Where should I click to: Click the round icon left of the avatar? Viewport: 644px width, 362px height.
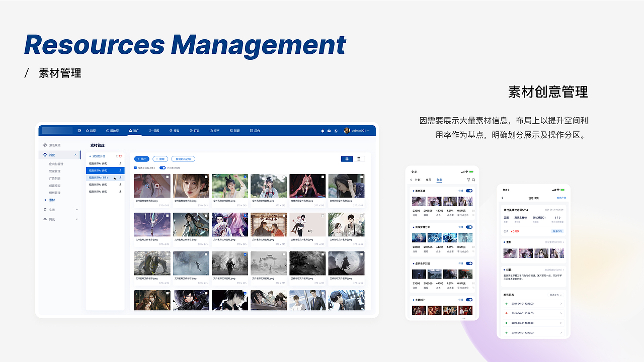(x=336, y=131)
